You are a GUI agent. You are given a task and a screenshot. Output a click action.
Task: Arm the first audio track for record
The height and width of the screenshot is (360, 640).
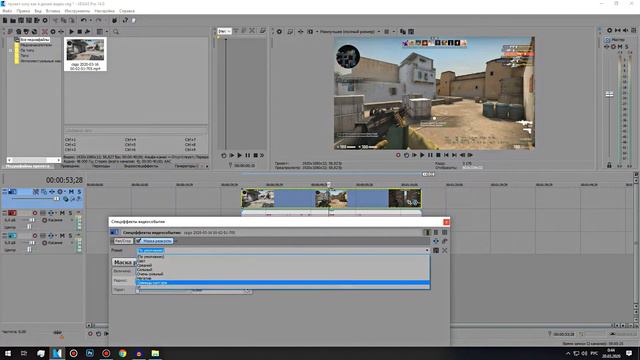pyautogui.click(x=35, y=213)
